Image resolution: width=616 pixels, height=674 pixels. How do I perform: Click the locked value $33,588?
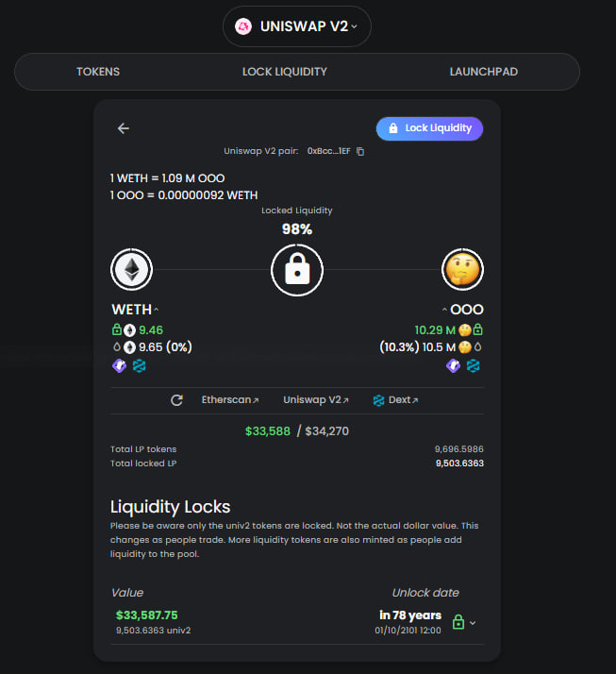coord(268,431)
